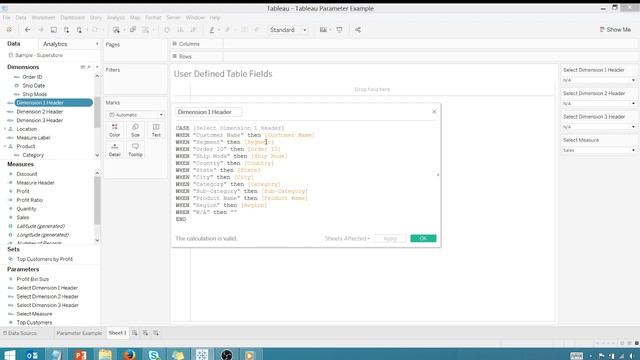Image resolution: width=640 pixels, height=360 pixels.
Task: Click the Sort descending toolbar icon
Action: click(x=193, y=30)
